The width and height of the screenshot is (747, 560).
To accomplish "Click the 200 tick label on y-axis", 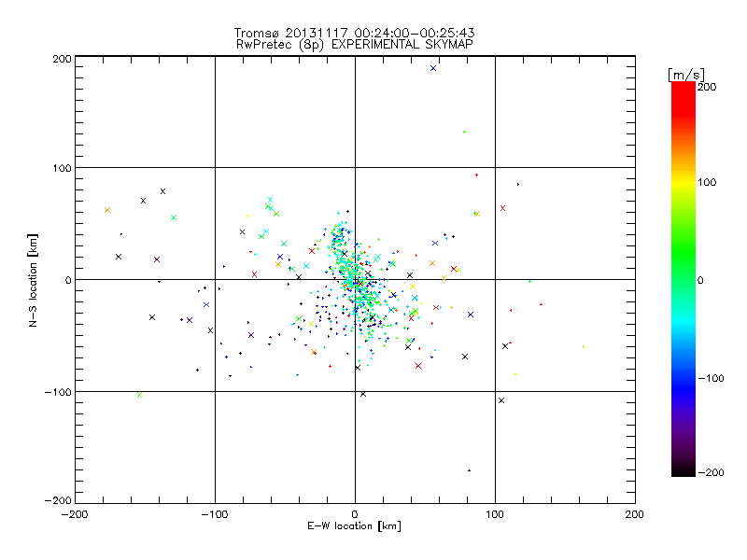I will coord(62,59).
